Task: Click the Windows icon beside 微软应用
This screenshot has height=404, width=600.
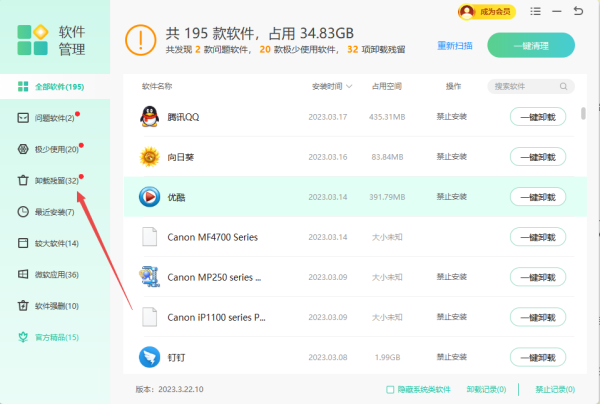Action: pos(23,274)
